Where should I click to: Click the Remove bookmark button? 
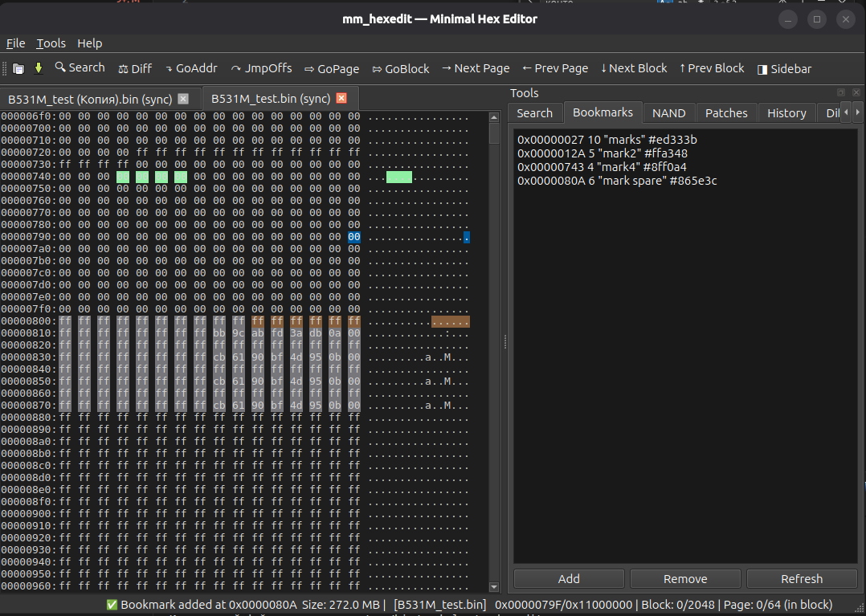pyautogui.click(x=685, y=579)
